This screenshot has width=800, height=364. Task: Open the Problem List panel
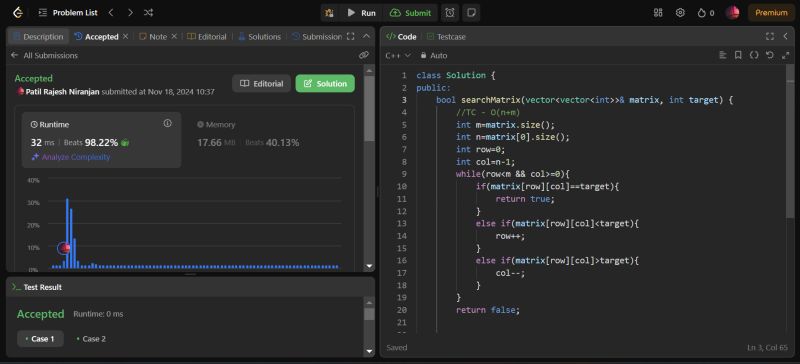pos(68,12)
